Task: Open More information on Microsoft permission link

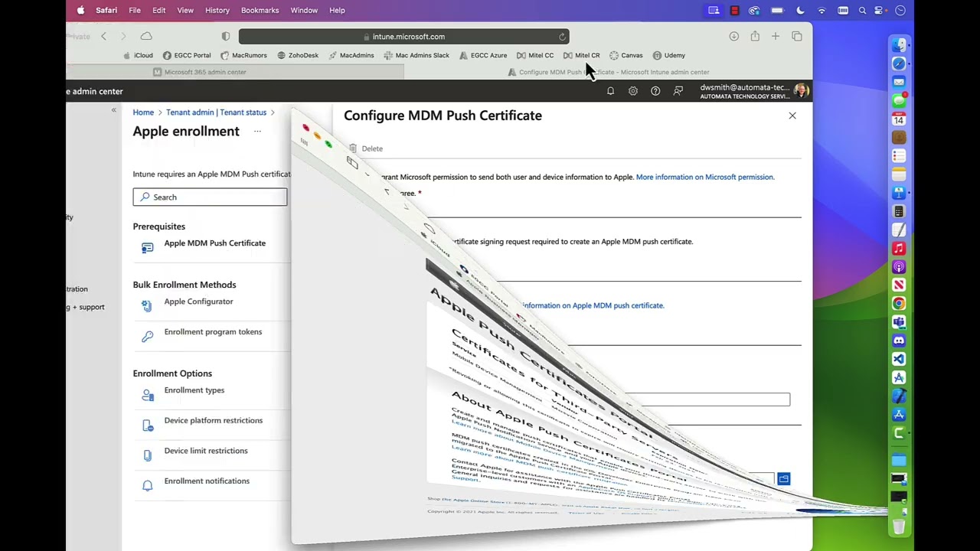Action: click(705, 177)
